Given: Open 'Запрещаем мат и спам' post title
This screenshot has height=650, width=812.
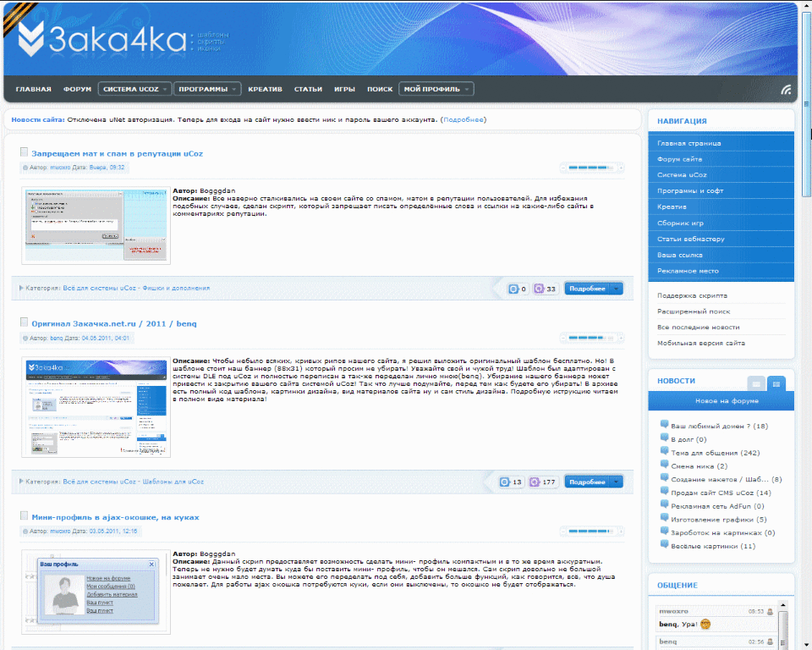Looking at the screenshot, I should 117,154.
